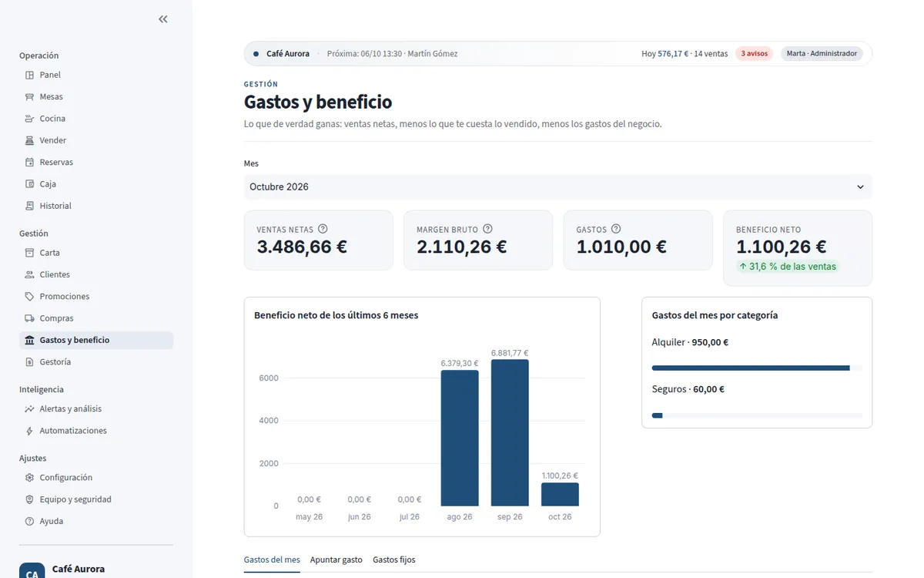Click the Gastos 1.010,00 € value
924x578 pixels.
click(621, 247)
